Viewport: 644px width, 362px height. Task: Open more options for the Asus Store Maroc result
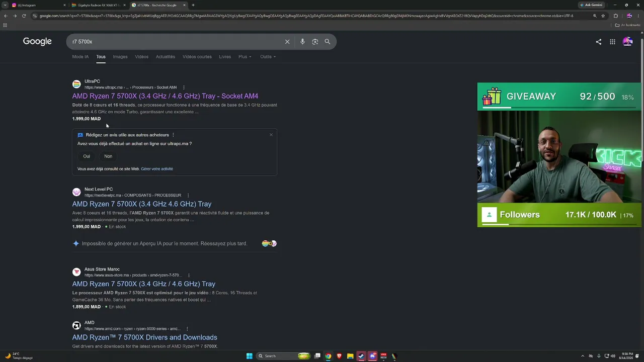(x=189, y=276)
